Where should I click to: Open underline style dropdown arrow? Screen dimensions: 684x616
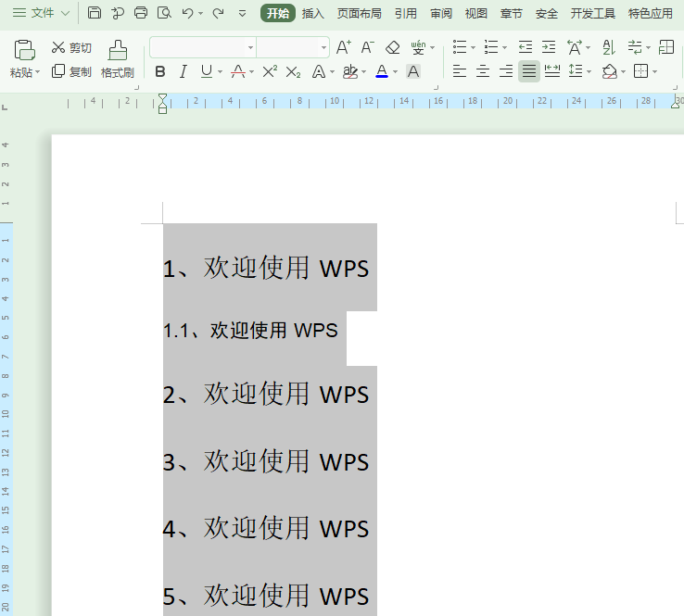pyautogui.click(x=220, y=72)
